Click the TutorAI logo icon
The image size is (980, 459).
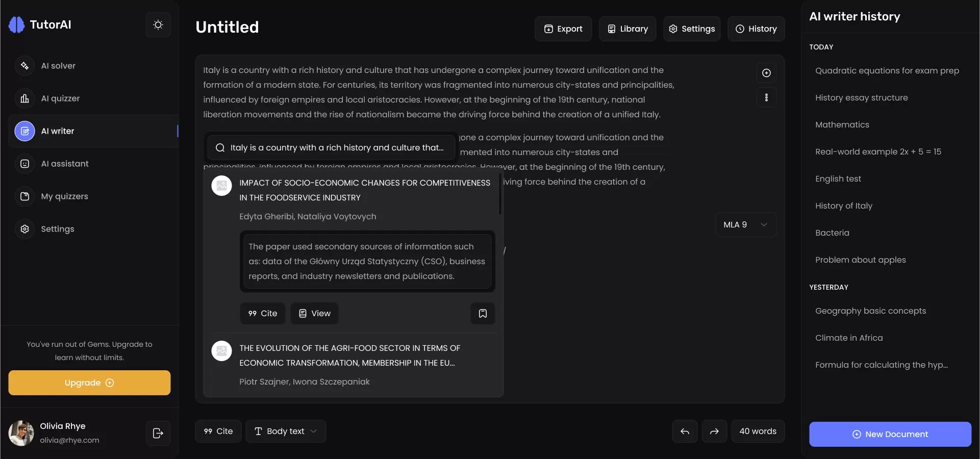17,24
